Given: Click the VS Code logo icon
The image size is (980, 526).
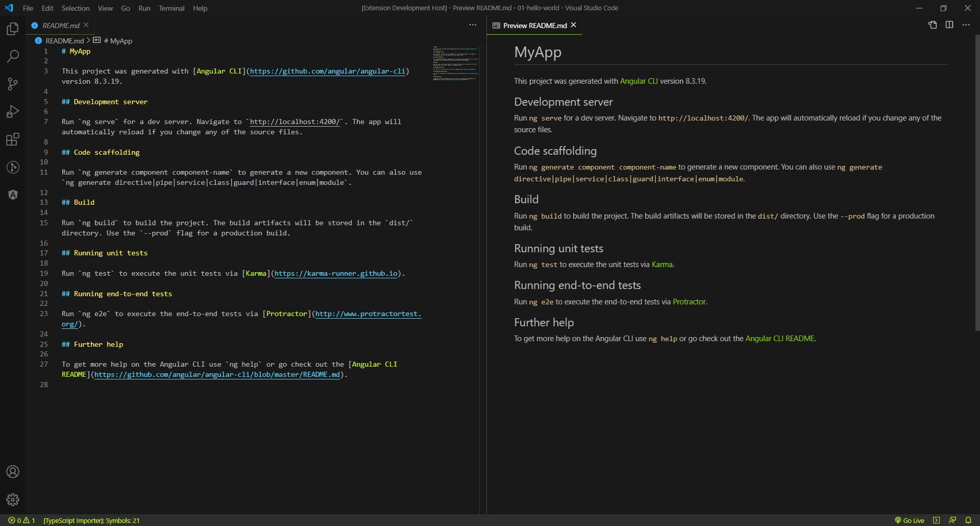Looking at the screenshot, I should coord(9,8).
